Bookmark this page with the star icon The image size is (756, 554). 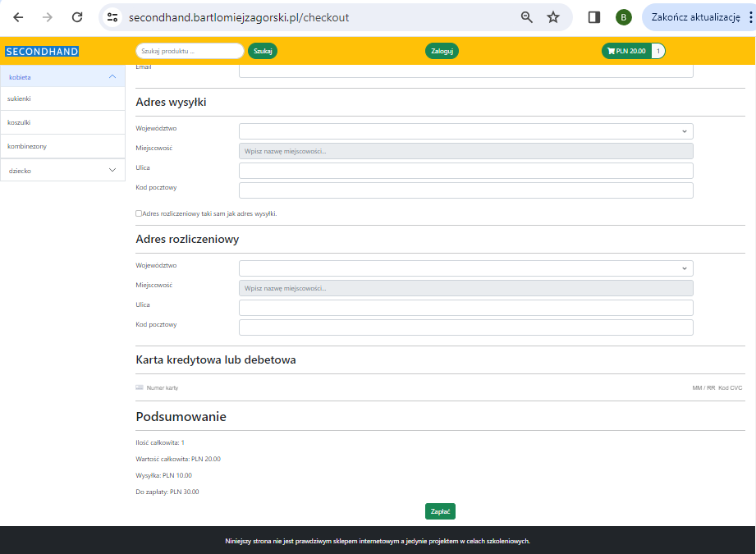point(553,17)
